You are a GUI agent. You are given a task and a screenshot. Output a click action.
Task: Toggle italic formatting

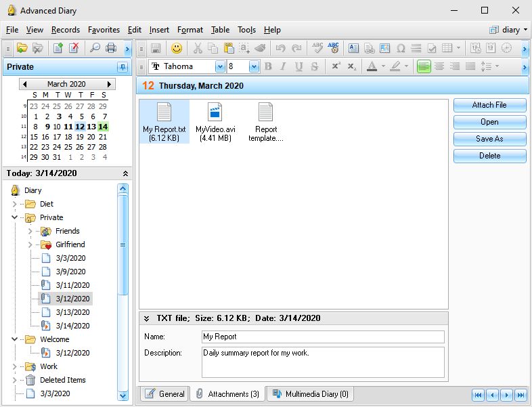[283, 66]
